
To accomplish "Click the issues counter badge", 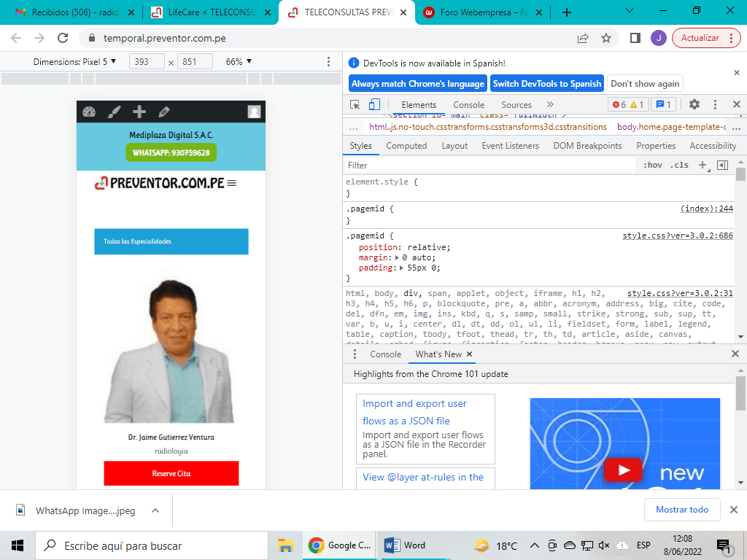I will (x=663, y=104).
